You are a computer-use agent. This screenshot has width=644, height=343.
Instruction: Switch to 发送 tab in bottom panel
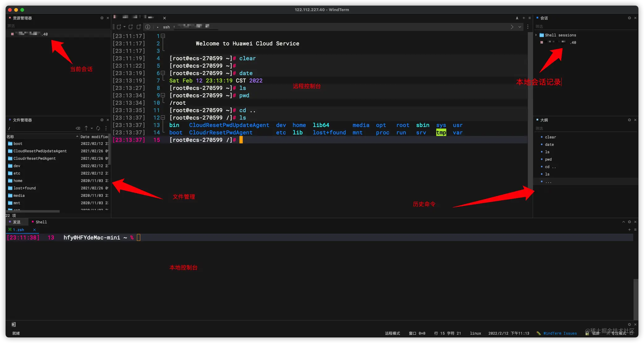click(17, 222)
